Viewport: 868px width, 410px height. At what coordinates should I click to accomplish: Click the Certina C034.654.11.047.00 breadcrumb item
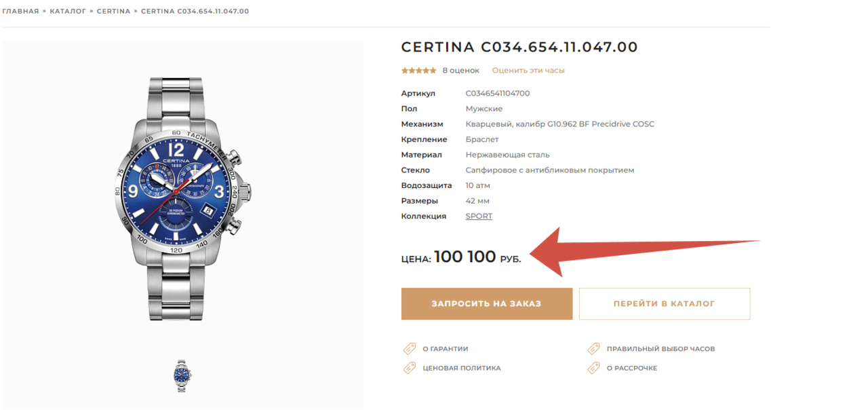(x=195, y=12)
